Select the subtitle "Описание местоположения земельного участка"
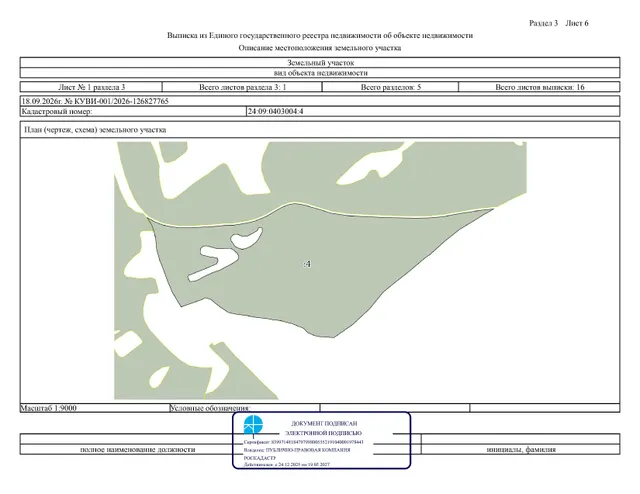Viewport: 640px width, 494px height. (x=320, y=48)
